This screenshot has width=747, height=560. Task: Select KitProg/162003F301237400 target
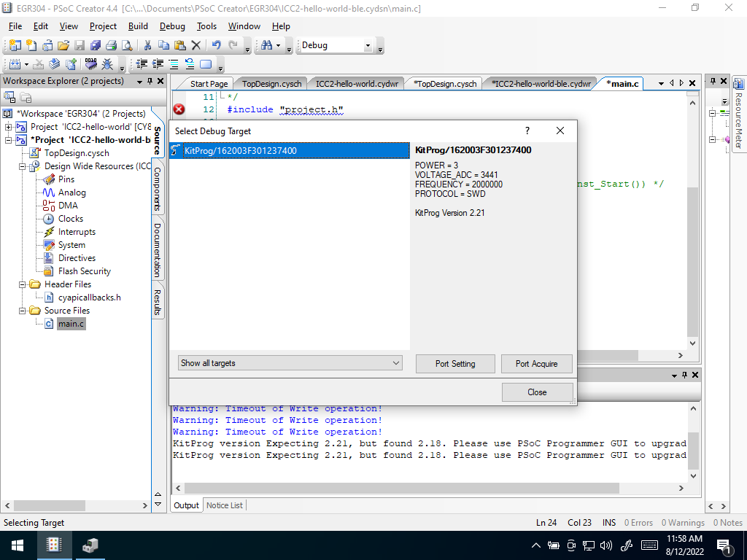[x=289, y=150]
